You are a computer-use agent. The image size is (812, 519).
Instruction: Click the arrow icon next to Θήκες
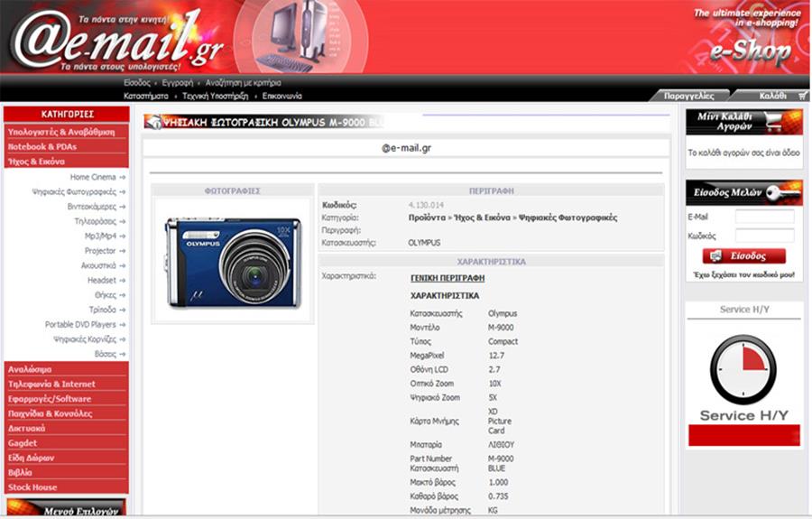pos(122,295)
